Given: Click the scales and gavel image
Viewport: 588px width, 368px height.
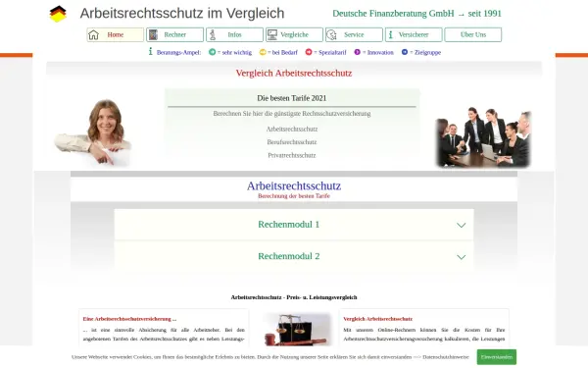Looking at the screenshot, I should (x=298, y=329).
